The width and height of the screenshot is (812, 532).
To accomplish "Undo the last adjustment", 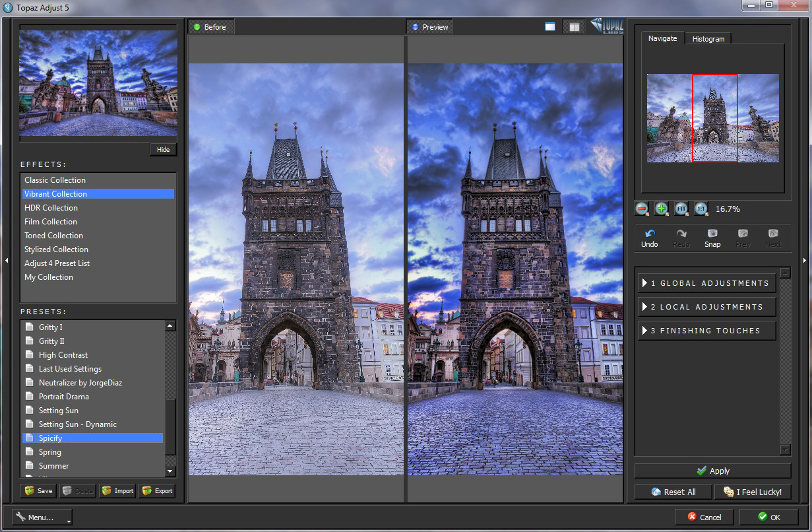I will point(650,238).
